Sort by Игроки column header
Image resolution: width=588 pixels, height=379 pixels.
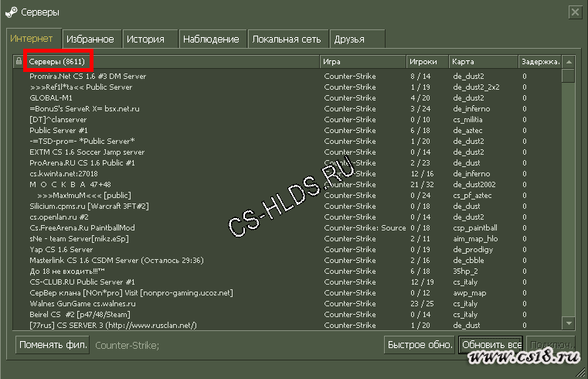(427, 62)
